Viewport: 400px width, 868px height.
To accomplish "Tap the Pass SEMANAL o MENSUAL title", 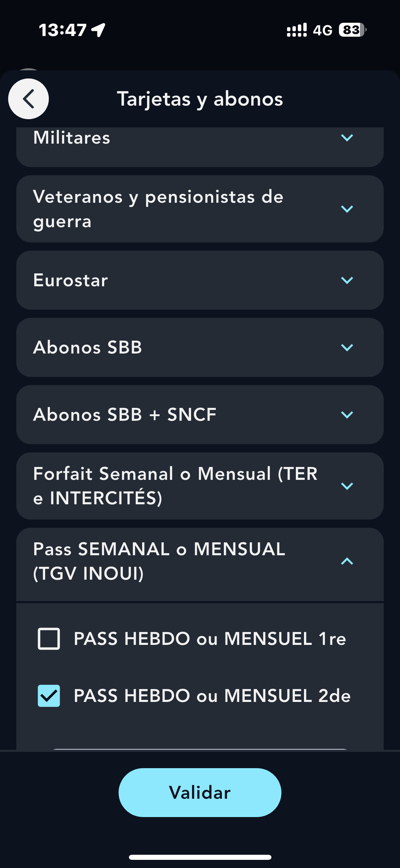I will [x=159, y=561].
